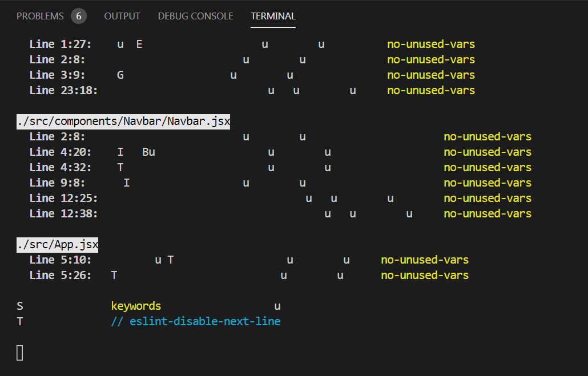
Task: Switch to the PROBLEMS tab
Action: tap(41, 16)
